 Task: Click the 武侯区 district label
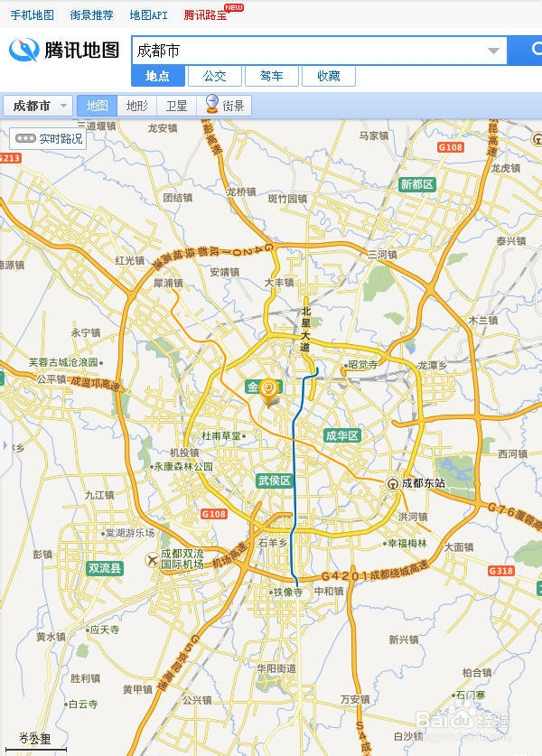click(x=275, y=481)
